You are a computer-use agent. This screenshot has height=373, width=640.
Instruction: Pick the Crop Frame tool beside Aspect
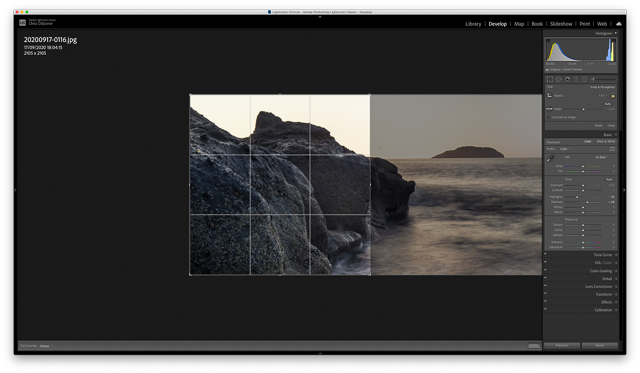[549, 95]
